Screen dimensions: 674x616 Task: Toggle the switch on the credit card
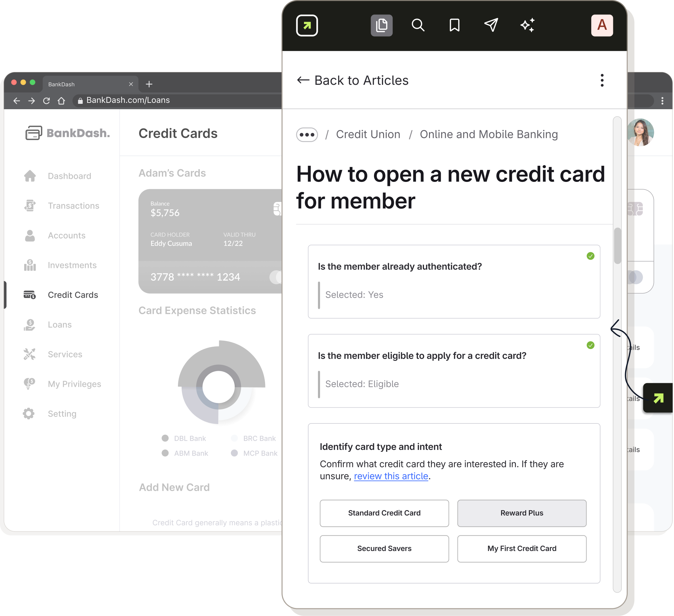pos(276,277)
